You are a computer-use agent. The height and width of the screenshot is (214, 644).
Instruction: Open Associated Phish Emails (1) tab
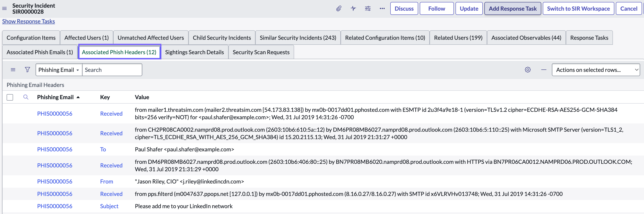click(x=40, y=52)
